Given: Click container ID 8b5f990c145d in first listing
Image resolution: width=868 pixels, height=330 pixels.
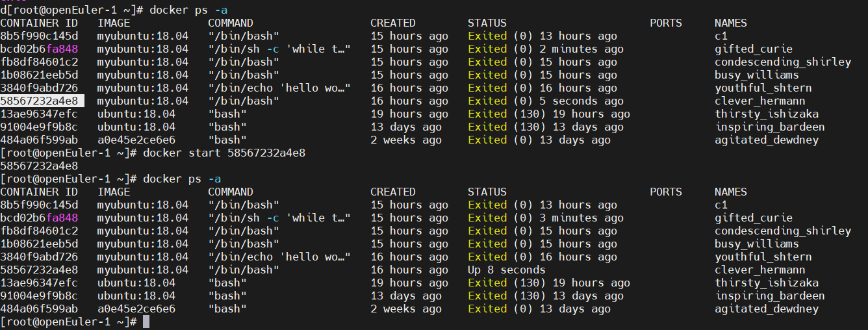Looking at the screenshot, I should [x=39, y=36].
